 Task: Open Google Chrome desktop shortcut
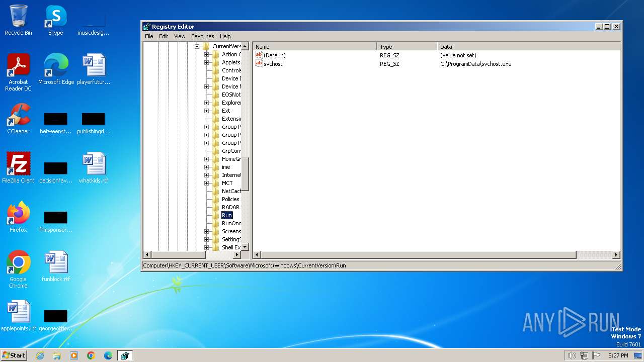[18, 269]
